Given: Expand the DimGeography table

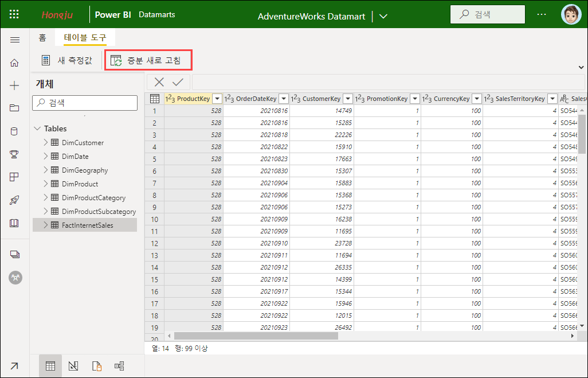Looking at the screenshot, I should click(45, 170).
